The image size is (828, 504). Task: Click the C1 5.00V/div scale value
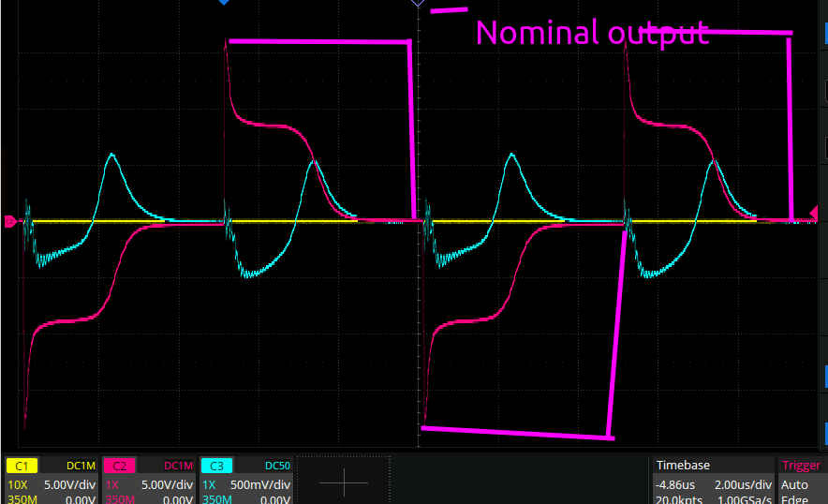69,485
